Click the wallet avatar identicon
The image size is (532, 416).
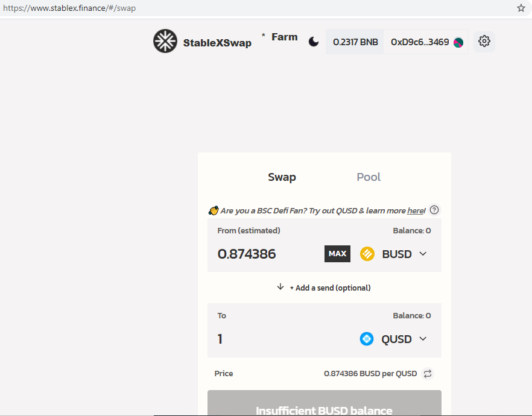[x=458, y=42]
